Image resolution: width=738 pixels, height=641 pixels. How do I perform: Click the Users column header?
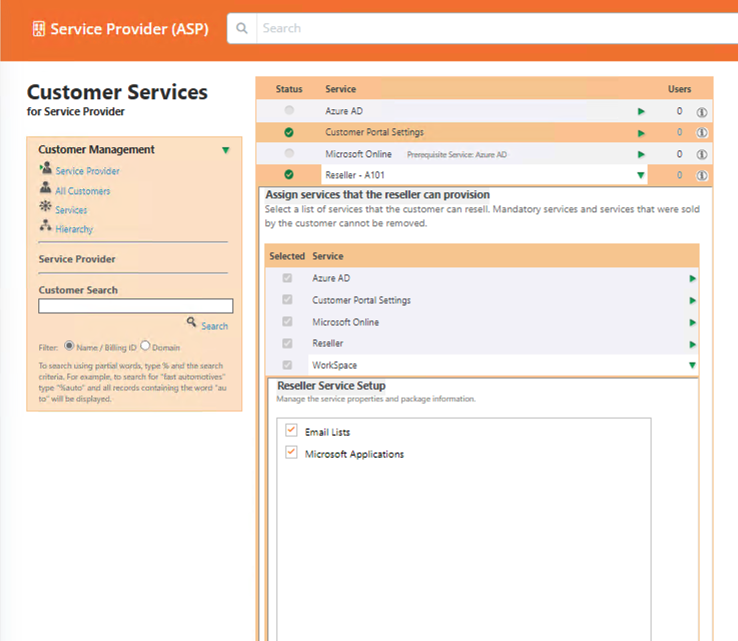click(679, 89)
